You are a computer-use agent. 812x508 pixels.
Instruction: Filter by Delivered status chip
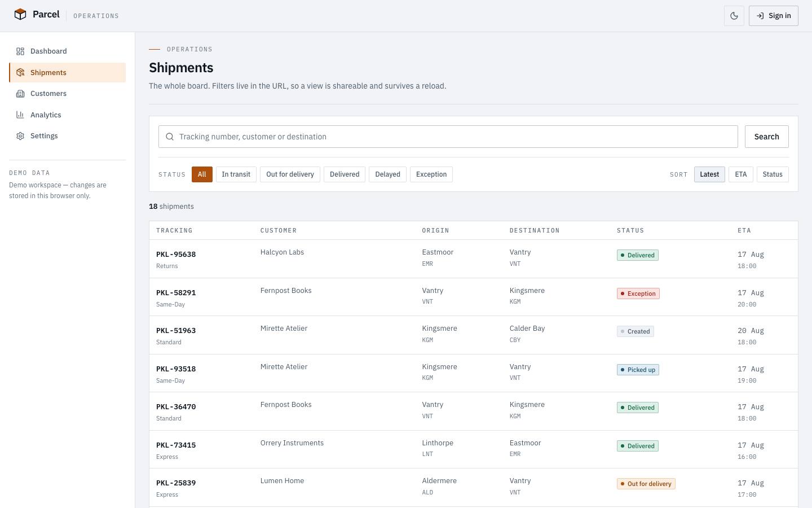[x=345, y=174]
